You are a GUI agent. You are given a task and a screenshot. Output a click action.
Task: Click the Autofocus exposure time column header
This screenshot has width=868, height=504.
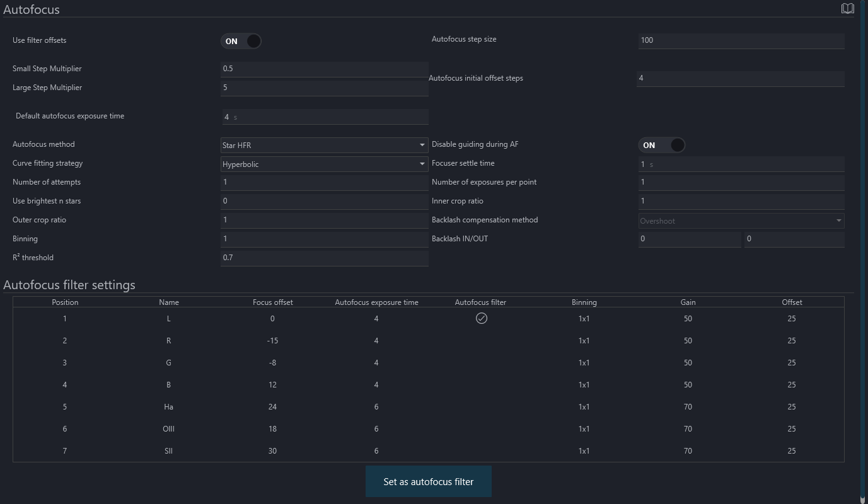click(x=376, y=302)
